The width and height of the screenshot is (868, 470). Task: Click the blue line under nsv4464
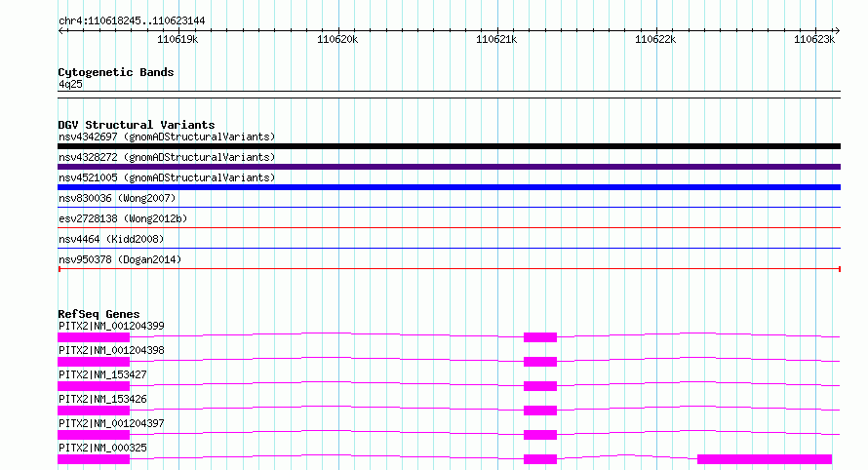pyautogui.click(x=449, y=248)
